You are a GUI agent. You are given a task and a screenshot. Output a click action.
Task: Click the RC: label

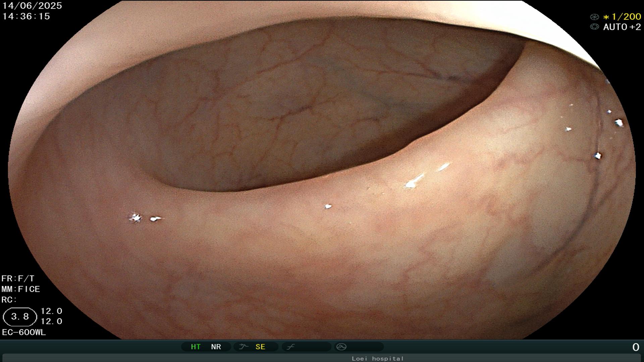coord(9,300)
